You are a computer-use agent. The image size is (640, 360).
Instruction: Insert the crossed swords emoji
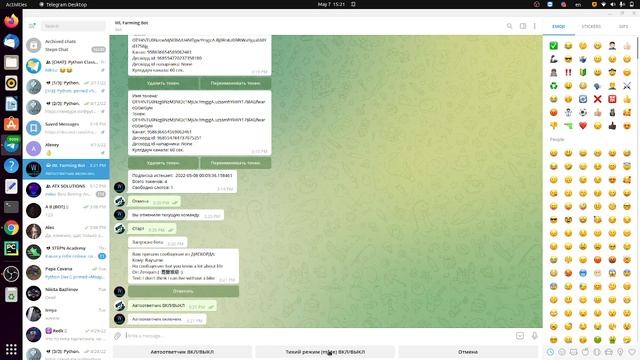pos(627,86)
